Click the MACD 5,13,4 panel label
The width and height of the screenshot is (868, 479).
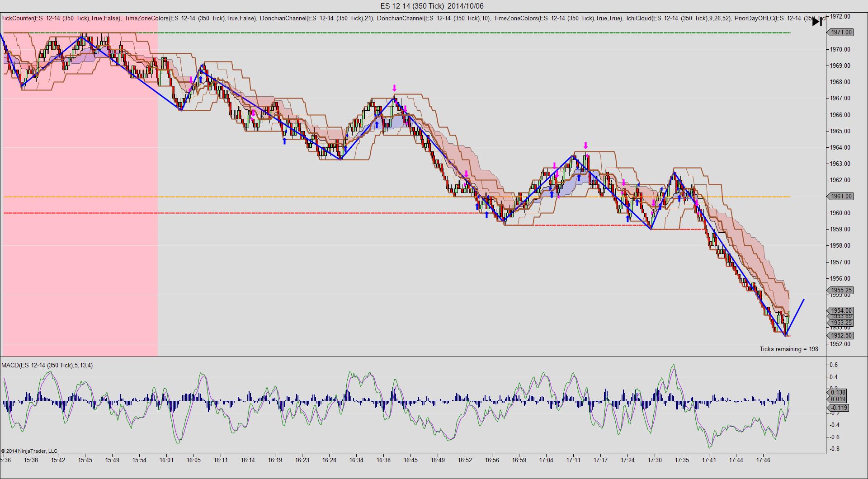click(x=47, y=365)
